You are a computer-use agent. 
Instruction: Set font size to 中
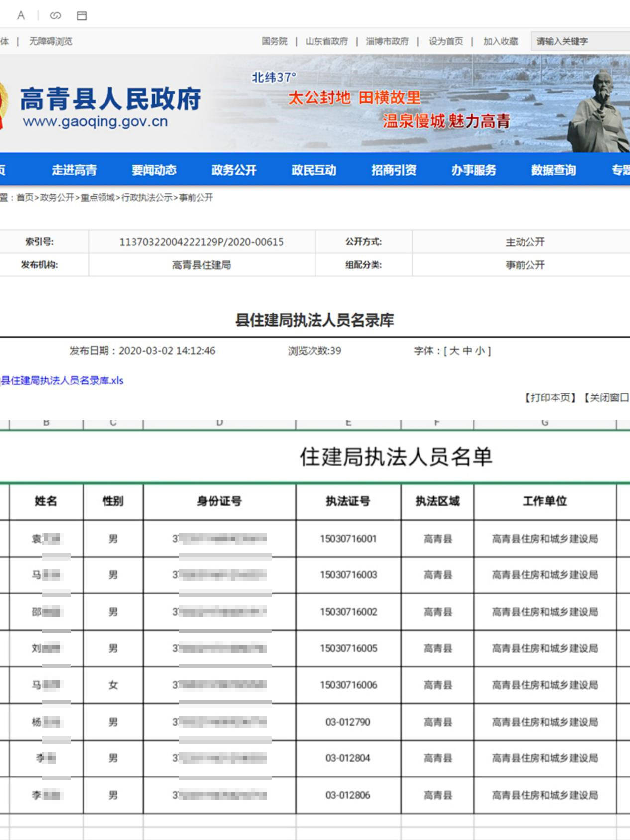[467, 351]
